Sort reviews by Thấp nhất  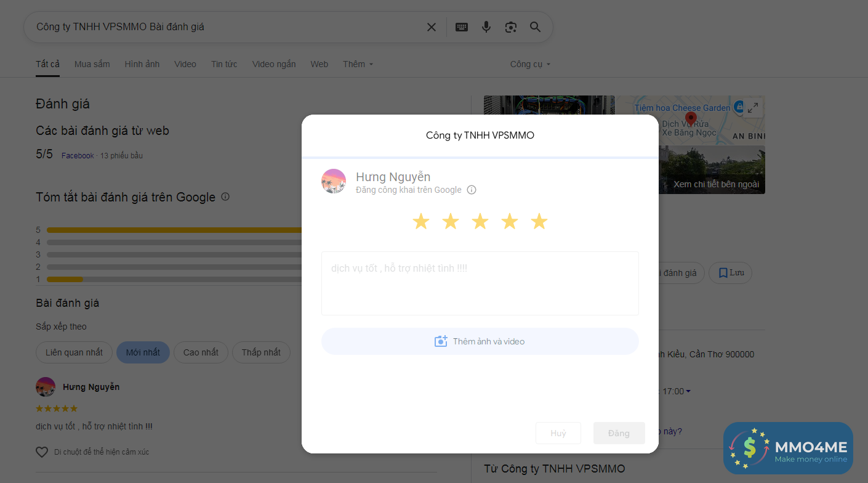click(x=261, y=352)
